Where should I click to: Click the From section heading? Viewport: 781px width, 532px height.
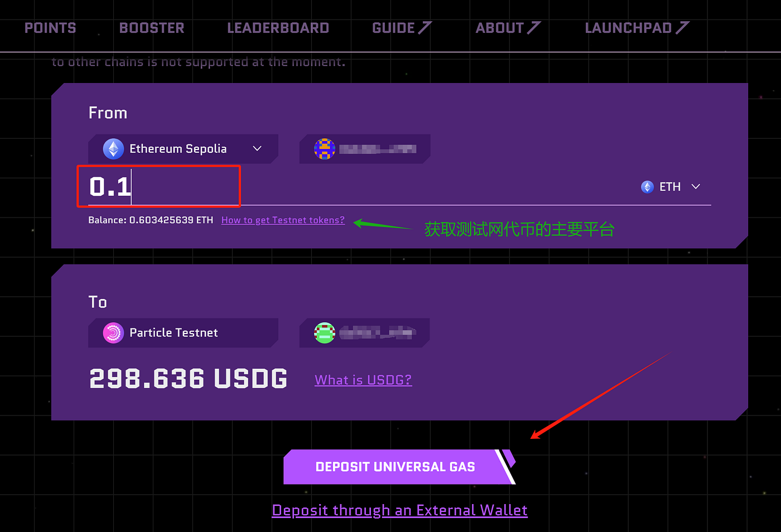point(108,113)
